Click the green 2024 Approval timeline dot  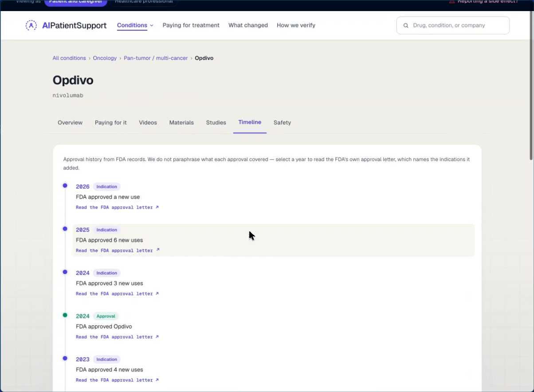[x=65, y=315]
